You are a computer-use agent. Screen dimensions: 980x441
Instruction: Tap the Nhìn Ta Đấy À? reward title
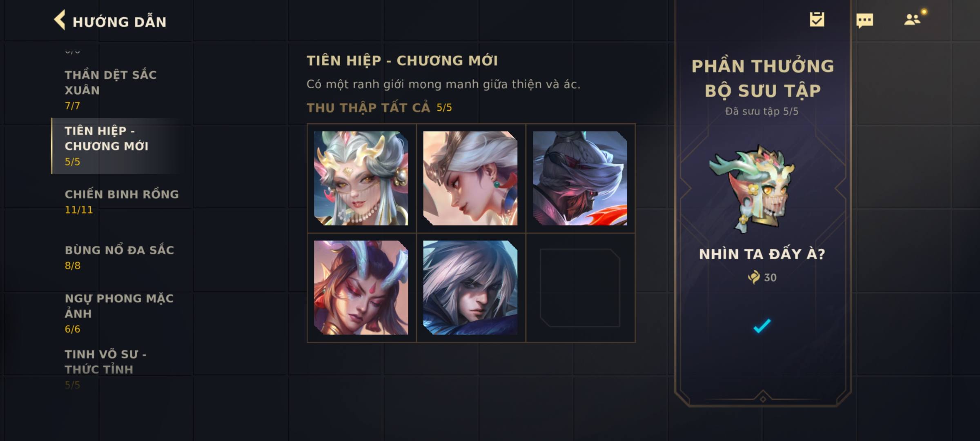tap(762, 254)
